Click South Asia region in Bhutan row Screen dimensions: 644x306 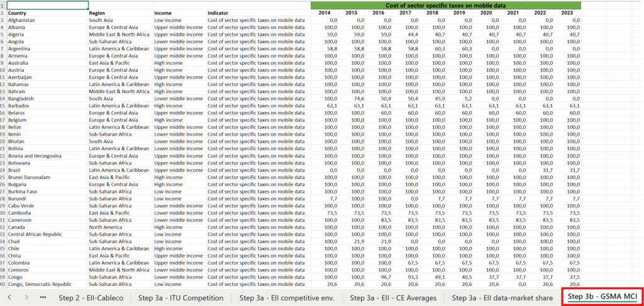tap(121, 141)
